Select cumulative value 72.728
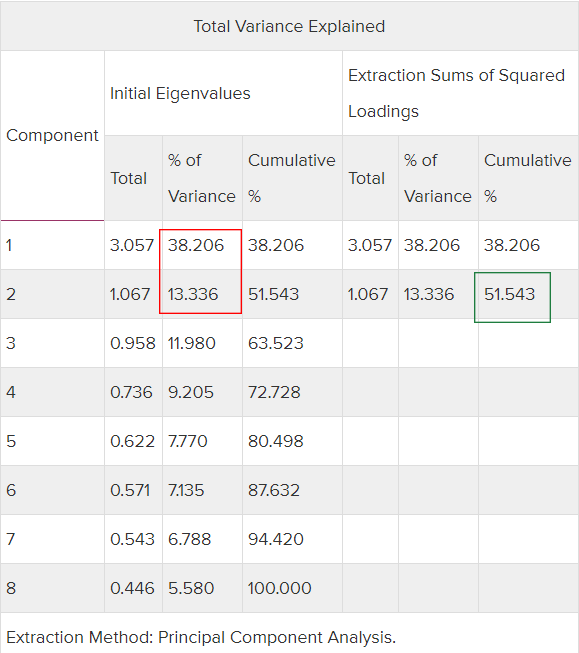Viewport: 579px width, 653px height. 274,392
